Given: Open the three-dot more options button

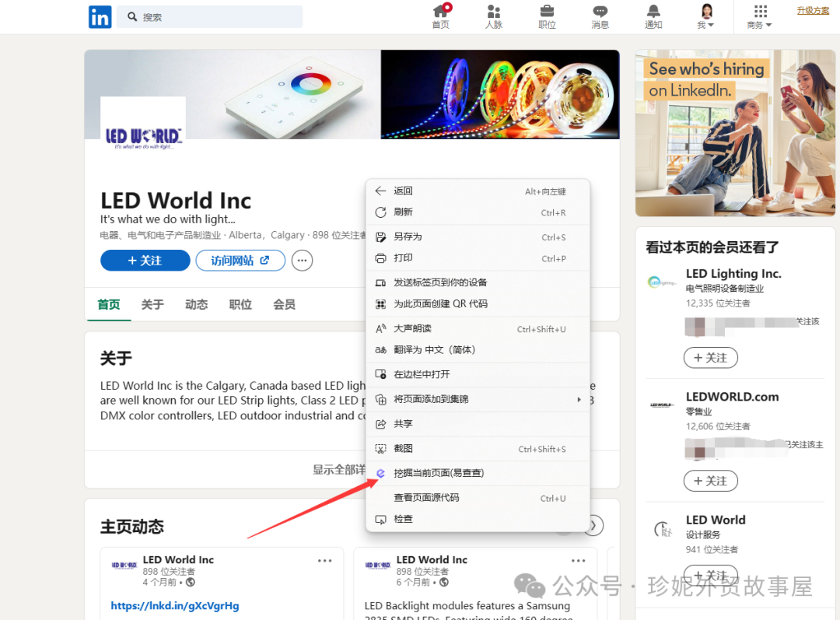Looking at the screenshot, I should [x=302, y=261].
